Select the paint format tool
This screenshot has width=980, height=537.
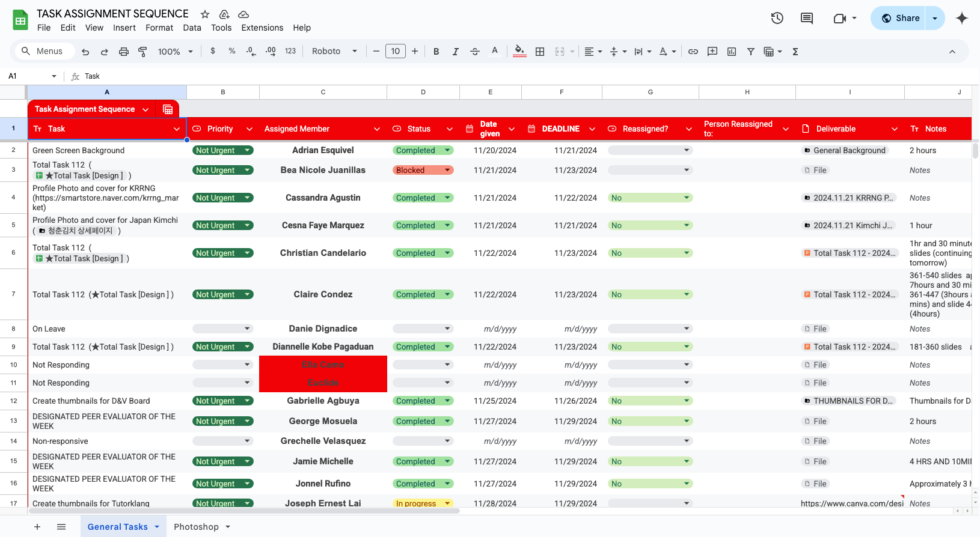[x=142, y=52]
